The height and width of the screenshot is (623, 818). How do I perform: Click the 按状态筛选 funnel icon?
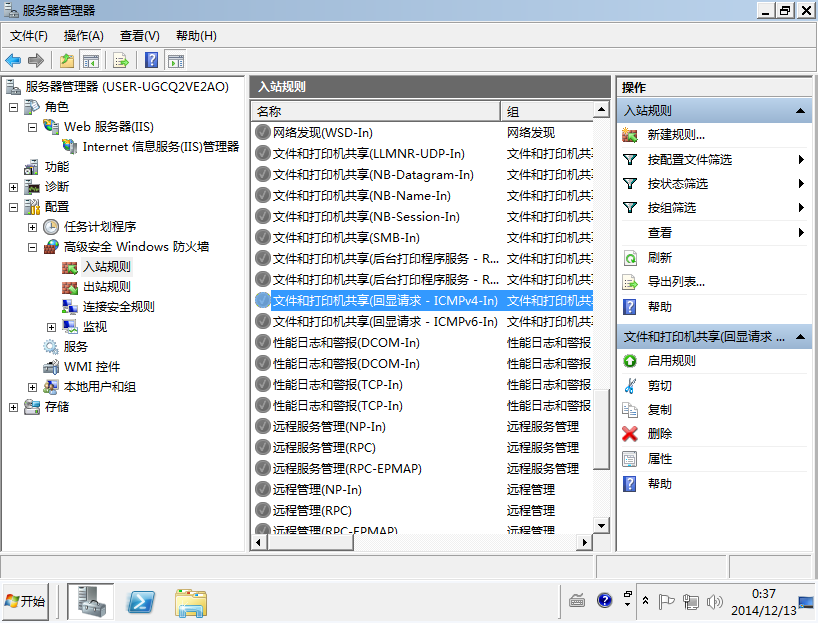(630, 184)
